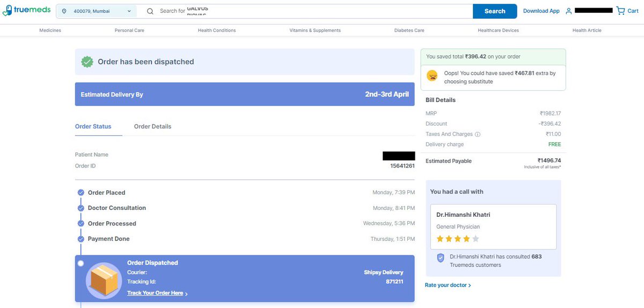Open the 400079, Mumbai pincode dropdown

tap(97, 11)
